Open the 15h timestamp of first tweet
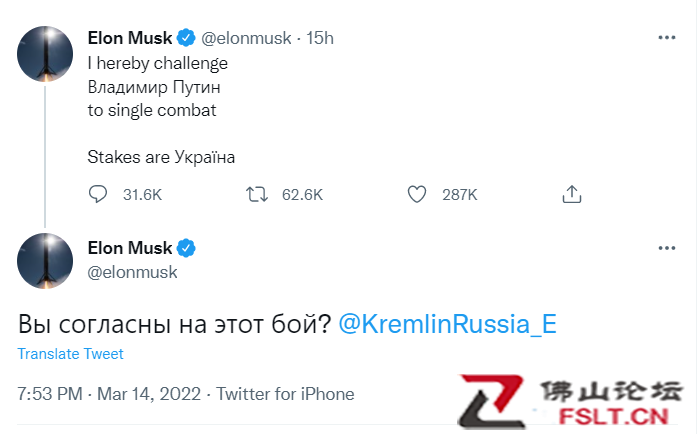 point(320,38)
